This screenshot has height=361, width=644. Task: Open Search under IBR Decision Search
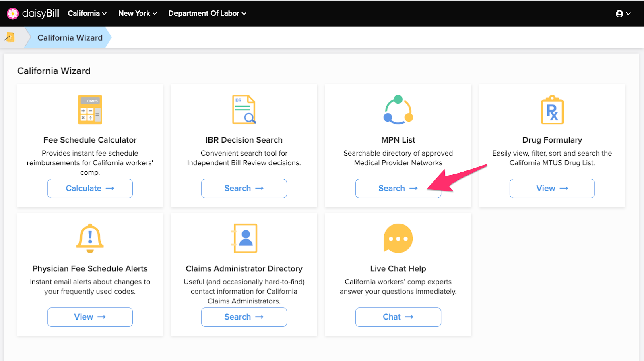244,189
